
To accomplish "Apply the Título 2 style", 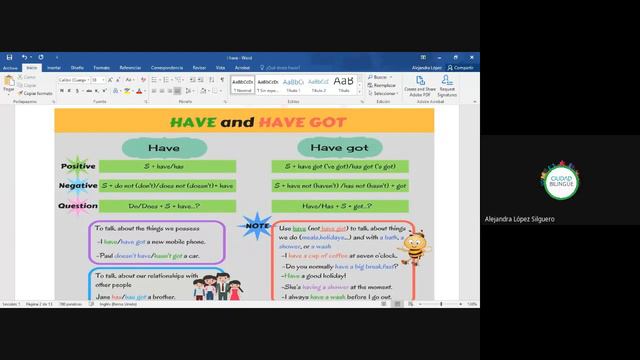I will click(318, 85).
